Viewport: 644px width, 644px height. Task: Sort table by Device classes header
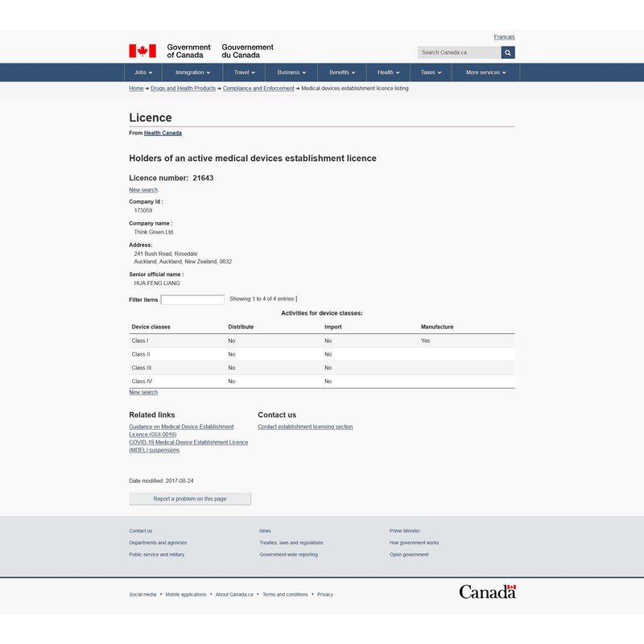point(151,327)
